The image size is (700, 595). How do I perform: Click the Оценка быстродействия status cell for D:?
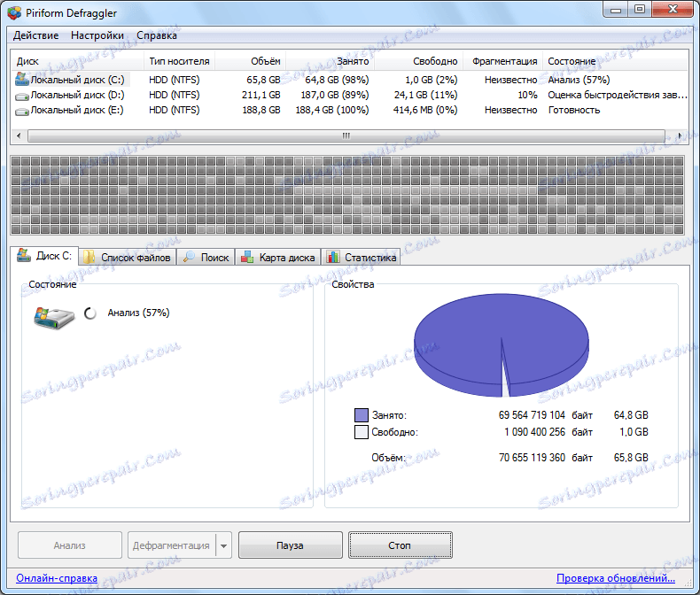pos(618,95)
